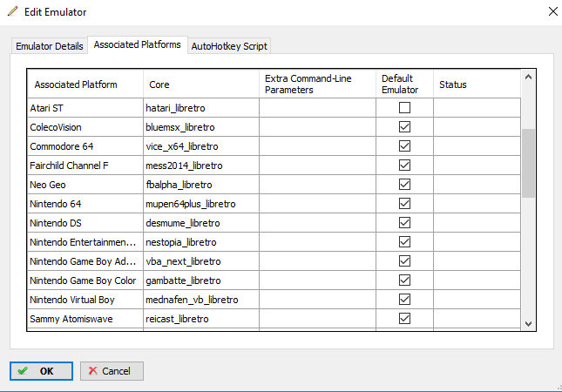Select the Nintendo DS platform cell
Screen dimensions: 562x392
click(85, 223)
